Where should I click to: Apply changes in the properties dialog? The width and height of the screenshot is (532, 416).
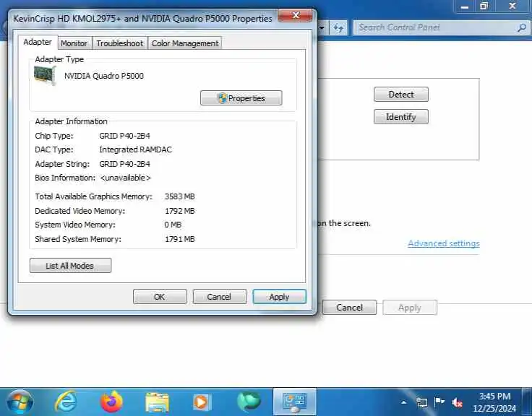pos(279,297)
